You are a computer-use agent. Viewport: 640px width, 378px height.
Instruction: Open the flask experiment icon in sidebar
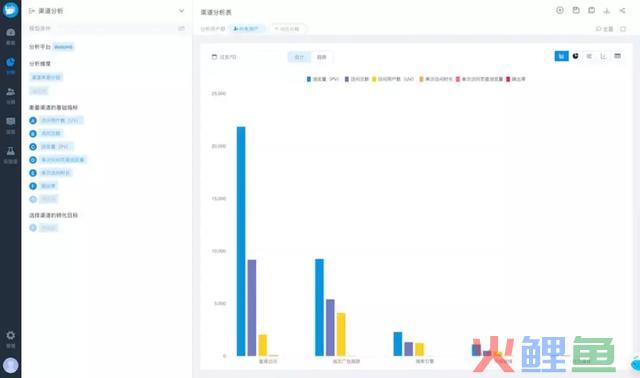pyautogui.click(x=11, y=155)
